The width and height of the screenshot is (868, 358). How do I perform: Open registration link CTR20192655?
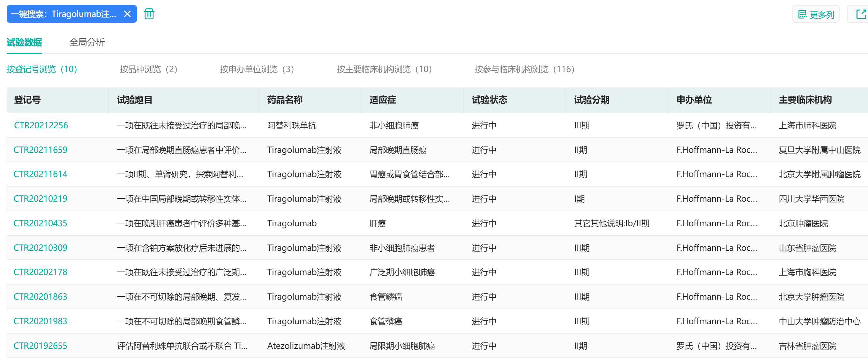pos(41,346)
